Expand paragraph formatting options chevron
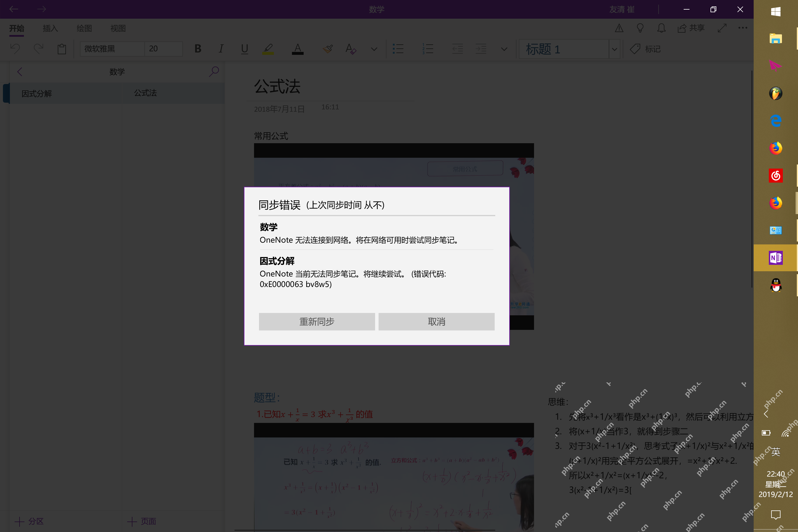 tap(504, 49)
